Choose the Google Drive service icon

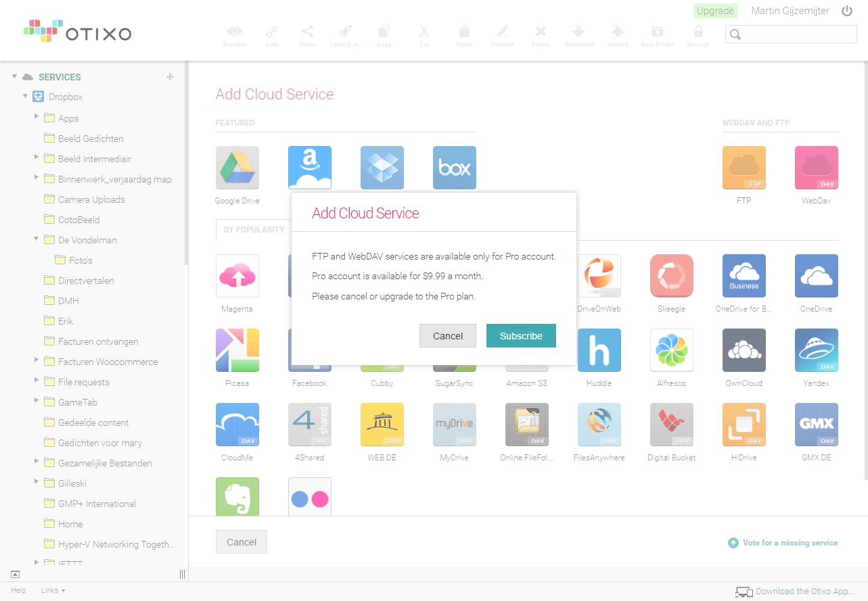pyautogui.click(x=237, y=168)
